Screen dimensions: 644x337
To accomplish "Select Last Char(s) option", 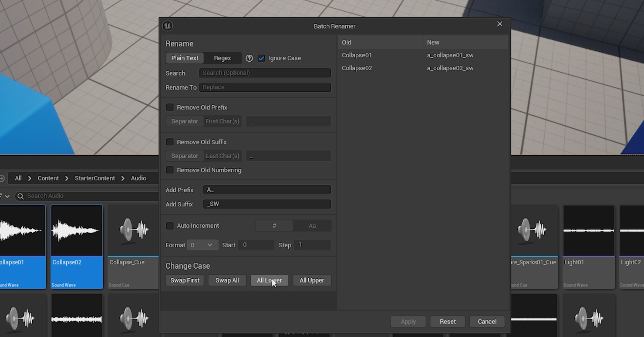I will [x=223, y=156].
